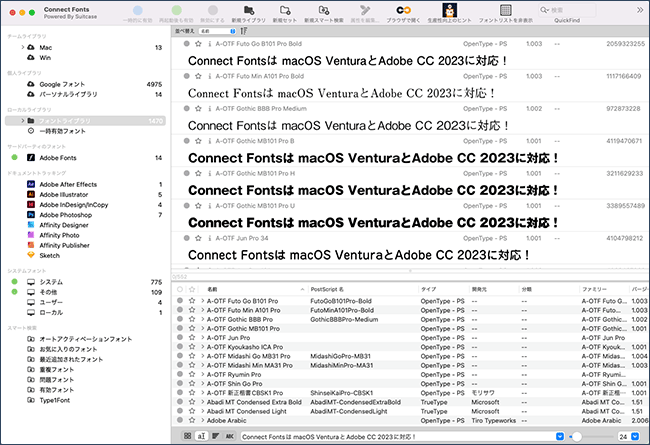The image size is (650, 445).
Task: Show more toolbar items via double chevron
Action: pyautogui.click(x=640, y=10)
